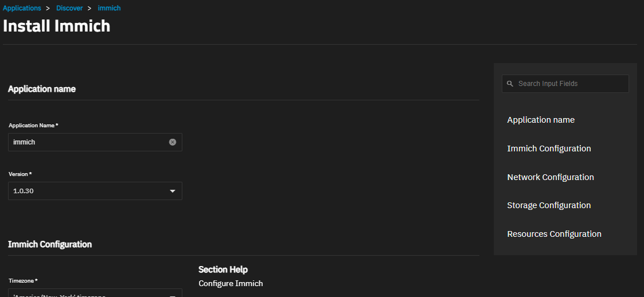Jump to Application name in sidebar
The height and width of the screenshot is (297, 644).
click(x=541, y=120)
